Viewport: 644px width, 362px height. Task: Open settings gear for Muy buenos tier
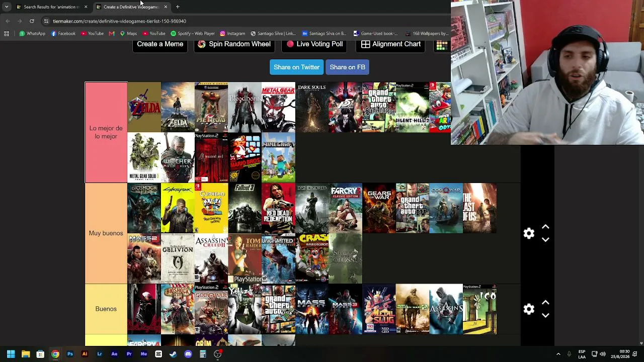pos(529,233)
